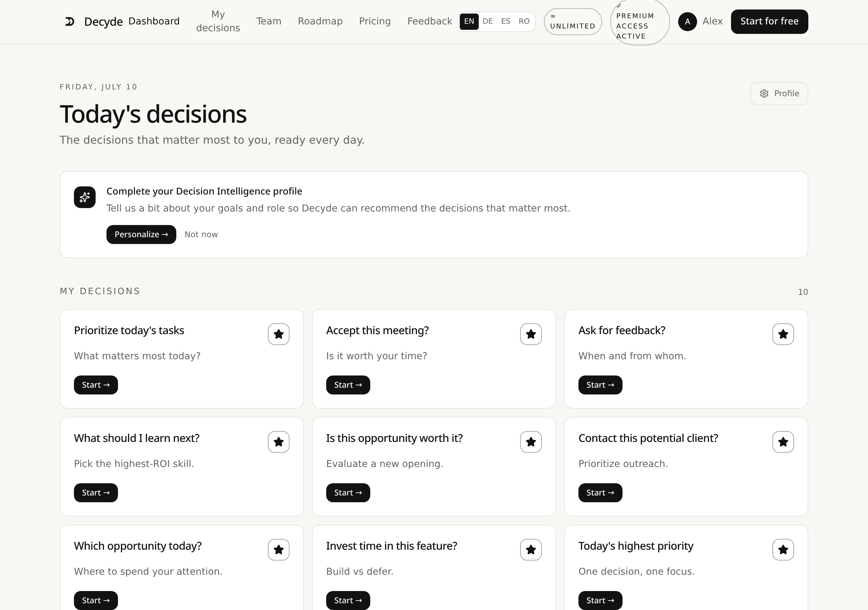The height and width of the screenshot is (610, 868).
Task: Start the Accept this meeting decision
Action: (x=348, y=385)
